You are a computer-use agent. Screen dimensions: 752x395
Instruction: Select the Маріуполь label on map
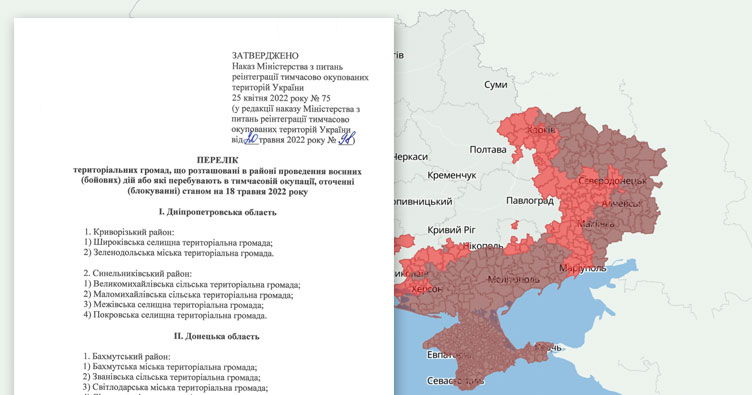click(x=583, y=268)
